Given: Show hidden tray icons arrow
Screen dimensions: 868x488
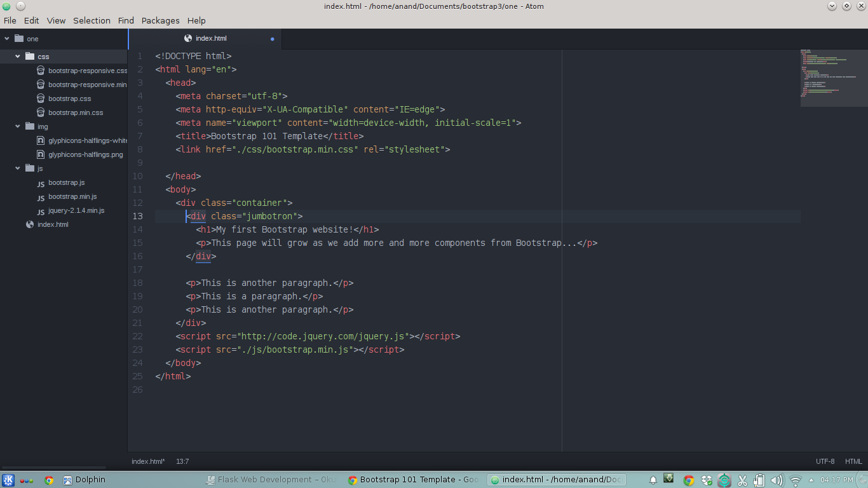Looking at the screenshot, I should tap(811, 480).
